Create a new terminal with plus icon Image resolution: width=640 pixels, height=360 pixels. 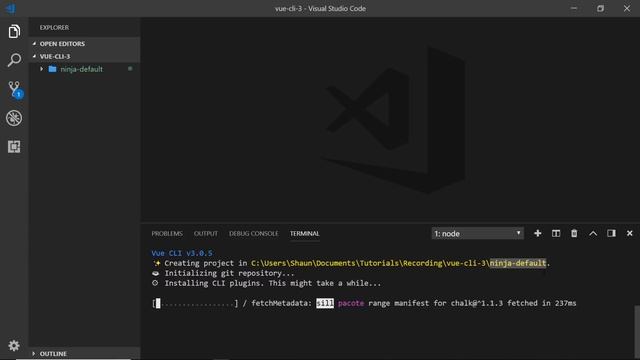point(538,233)
